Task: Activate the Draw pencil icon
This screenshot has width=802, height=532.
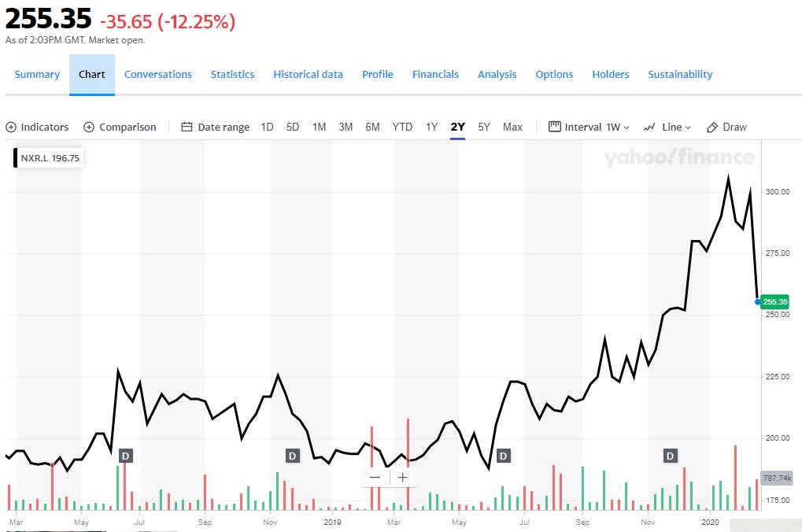Action: (712, 127)
